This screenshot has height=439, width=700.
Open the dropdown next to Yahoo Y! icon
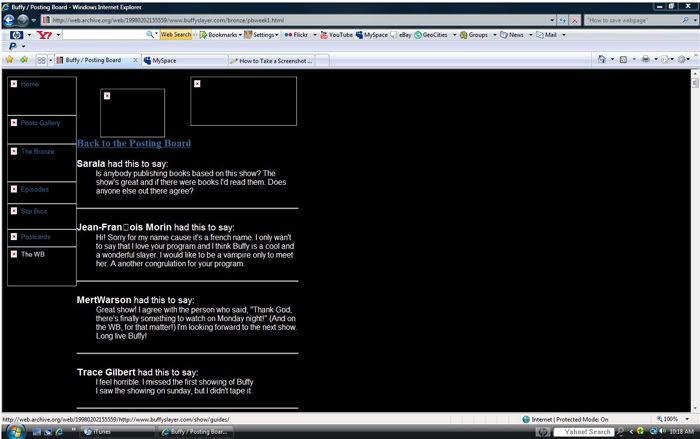point(58,35)
